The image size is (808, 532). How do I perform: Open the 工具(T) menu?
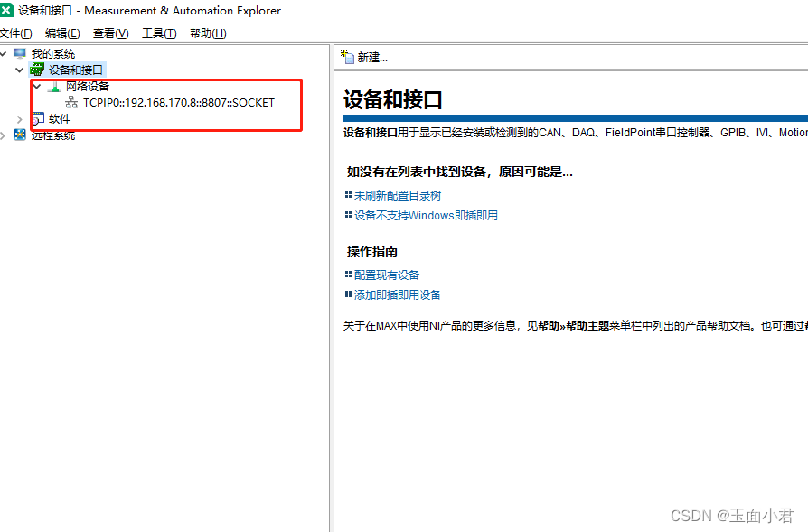pyautogui.click(x=159, y=33)
